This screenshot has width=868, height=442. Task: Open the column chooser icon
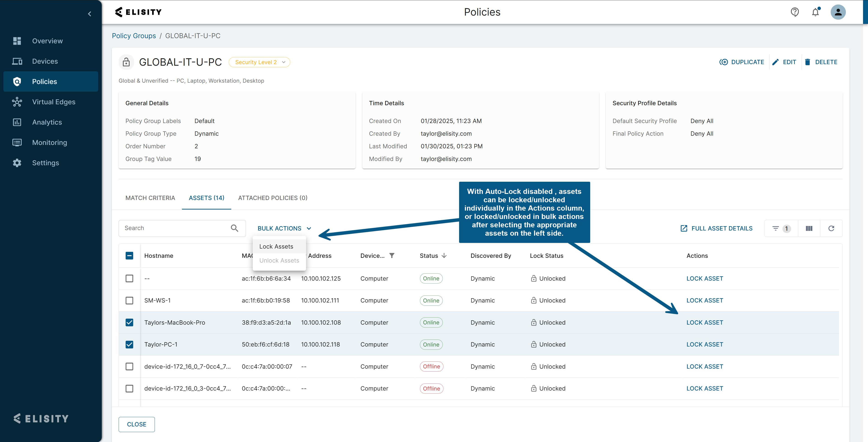click(x=809, y=228)
